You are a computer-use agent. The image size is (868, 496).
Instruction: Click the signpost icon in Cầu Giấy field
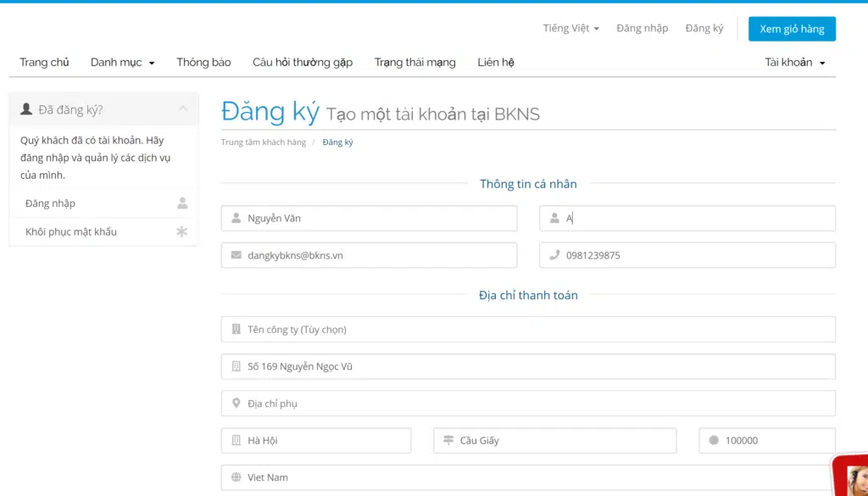[448, 440]
